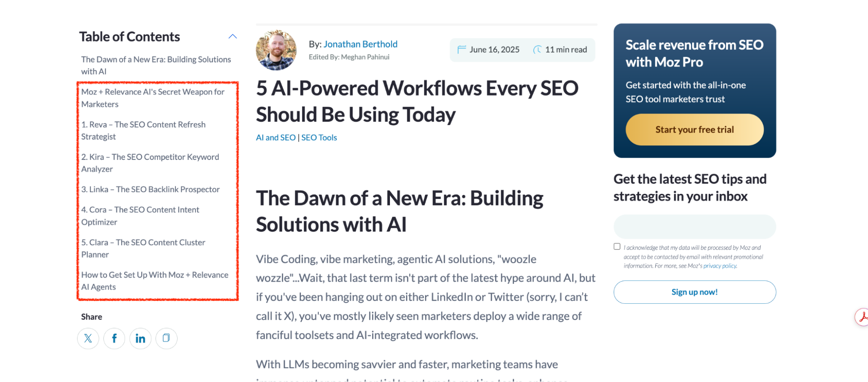Share article on X (Twitter)
The width and height of the screenshot is (868, 382).
click(x=88, y=338)
